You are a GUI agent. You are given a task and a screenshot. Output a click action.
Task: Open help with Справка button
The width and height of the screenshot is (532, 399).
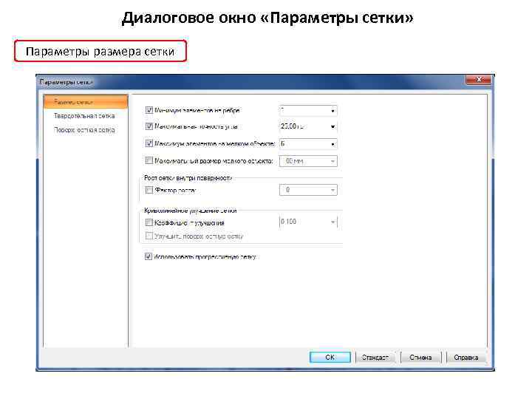pos(465,358)
